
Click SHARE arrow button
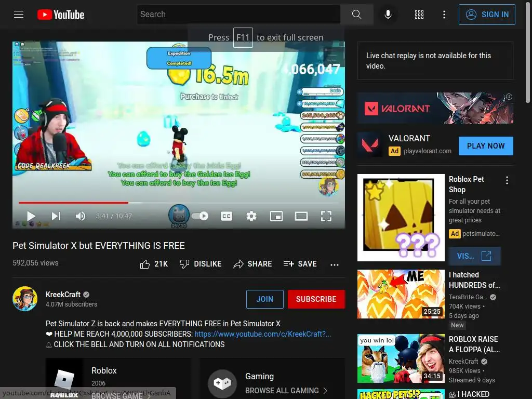(253, 264)
